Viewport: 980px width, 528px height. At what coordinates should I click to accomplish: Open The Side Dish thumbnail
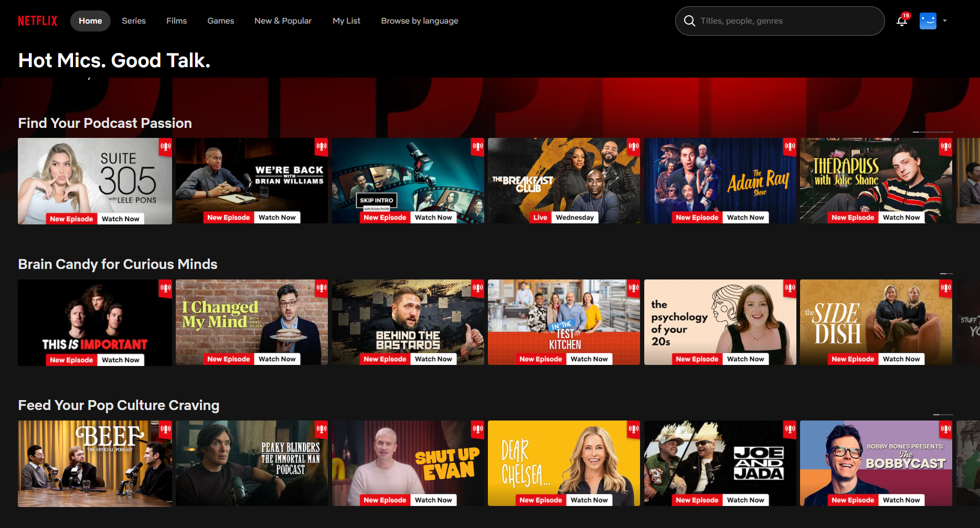[876, 322]
